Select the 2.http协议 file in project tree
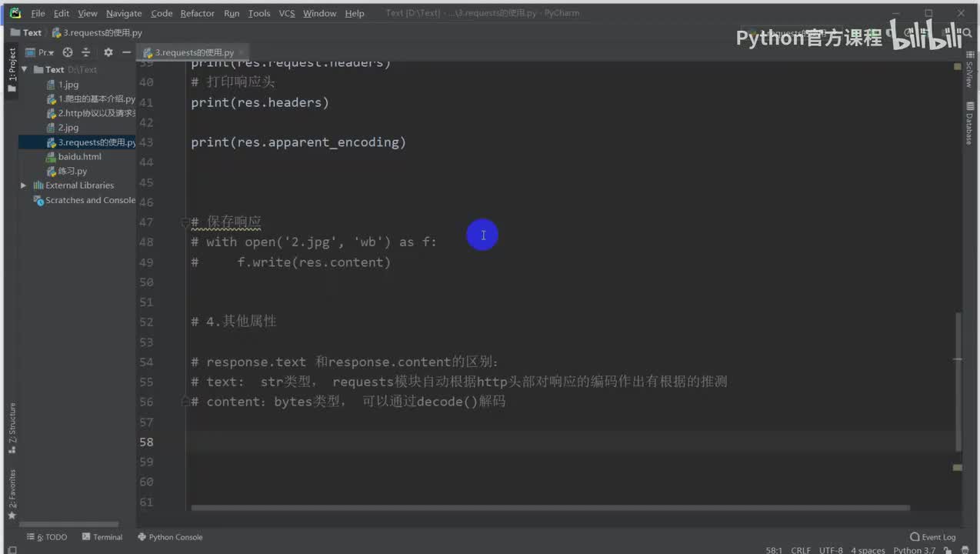 (91, 113)
